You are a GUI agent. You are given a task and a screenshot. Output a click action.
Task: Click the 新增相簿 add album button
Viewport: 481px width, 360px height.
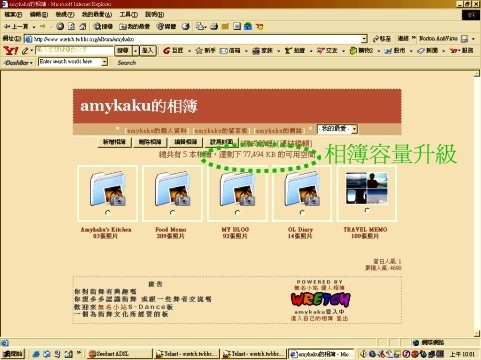[x=114, y=142]
